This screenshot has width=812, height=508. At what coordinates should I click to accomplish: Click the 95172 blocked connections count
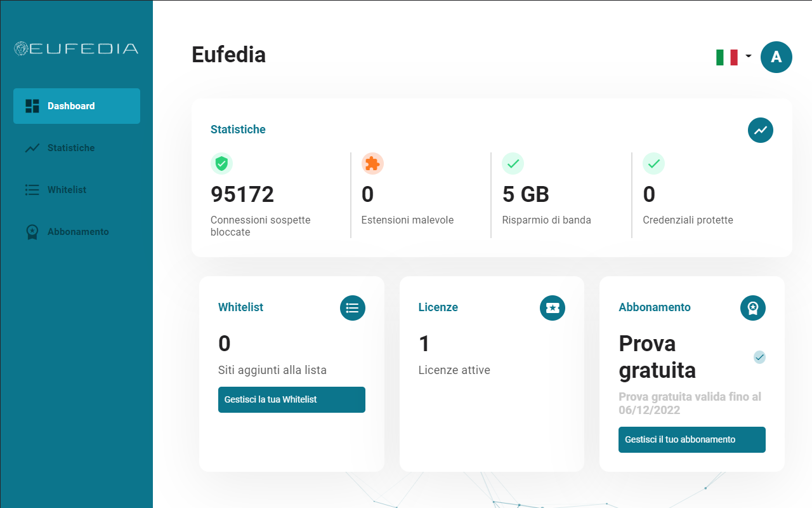pyautogui.click(x=242, y=194)
